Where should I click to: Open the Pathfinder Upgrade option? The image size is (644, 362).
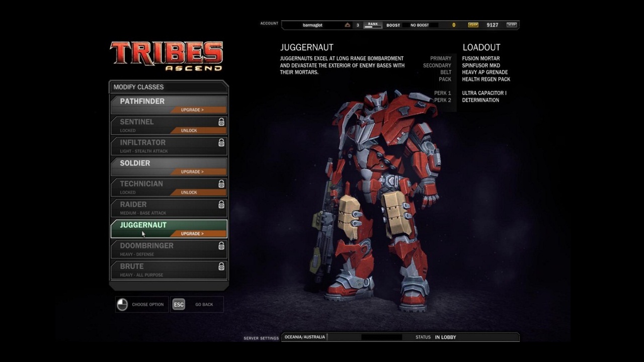click(197, 110)
